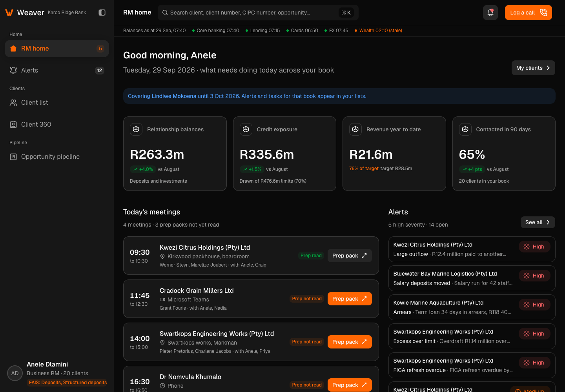Screen dimensions: 565x392
Task: Open My clients button
Action: coord(533,68)
